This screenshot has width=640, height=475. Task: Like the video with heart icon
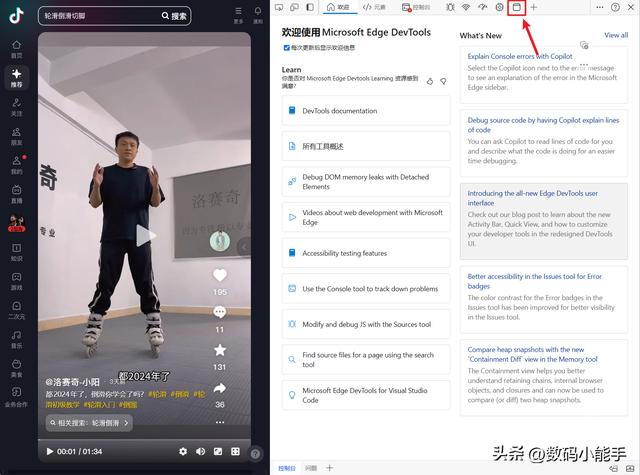pyautogui.click(x=220, y=275)
